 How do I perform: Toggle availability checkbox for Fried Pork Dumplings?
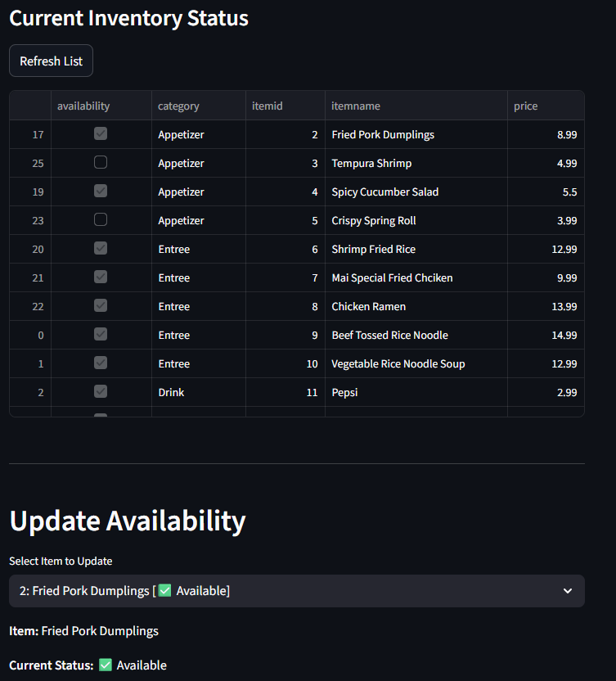click(101, 133)
